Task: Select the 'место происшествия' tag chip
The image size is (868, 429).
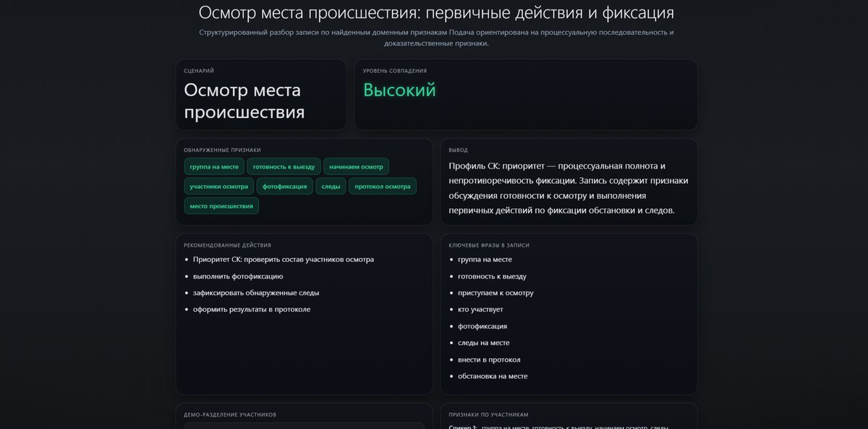Action: click(221, 206)
